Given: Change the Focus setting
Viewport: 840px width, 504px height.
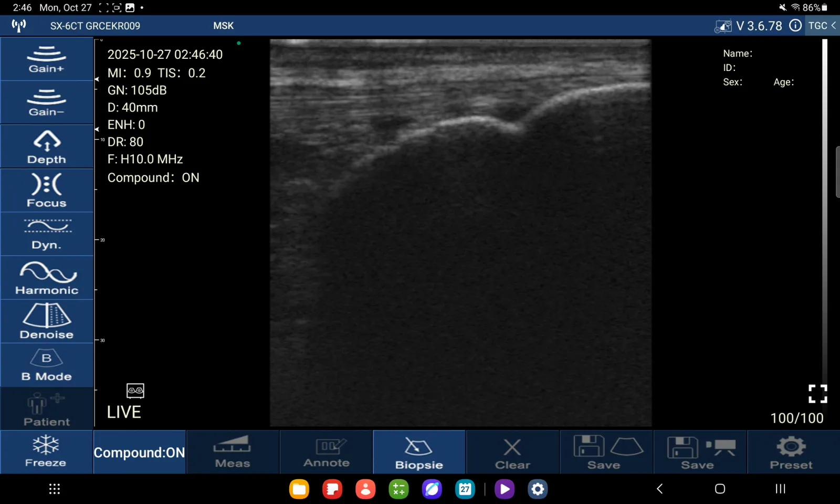Looking at the screenshot, I should 47,190.
